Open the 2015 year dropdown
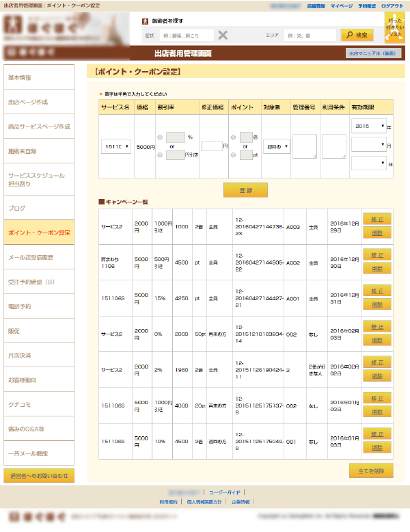 369,126
